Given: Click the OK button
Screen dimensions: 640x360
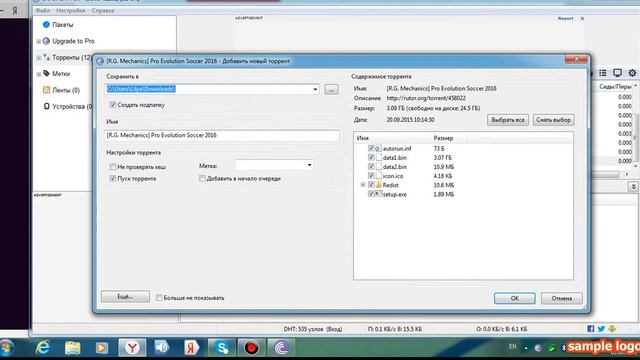Looking at the screenshot, I should pos(515,298).
